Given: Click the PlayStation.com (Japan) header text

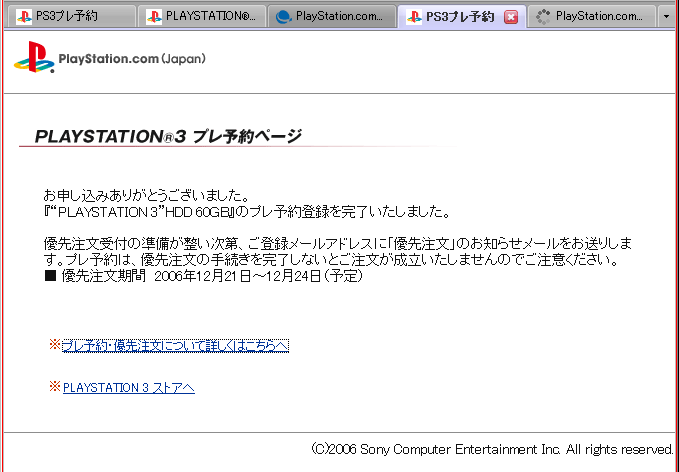Looking at the screenshot, I should click(x=132, y=59).
